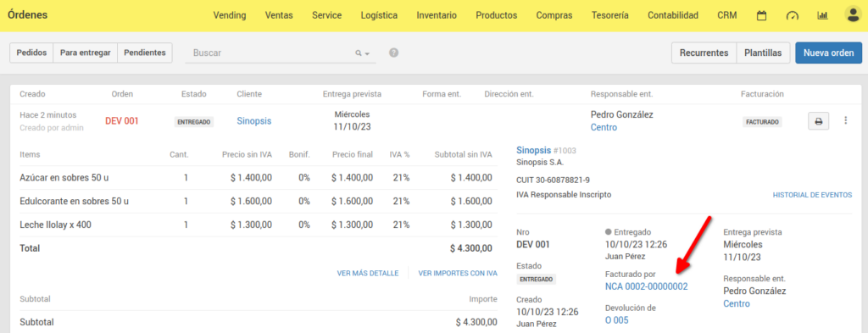Select the Para entregar filter
This screenshot has width=868, height=333.
[86, 53]
